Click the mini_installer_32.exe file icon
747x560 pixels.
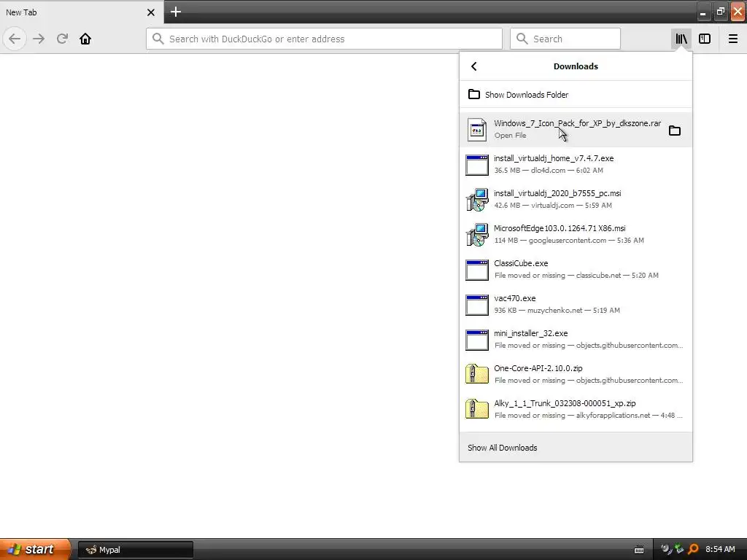[x=477, y=340]
